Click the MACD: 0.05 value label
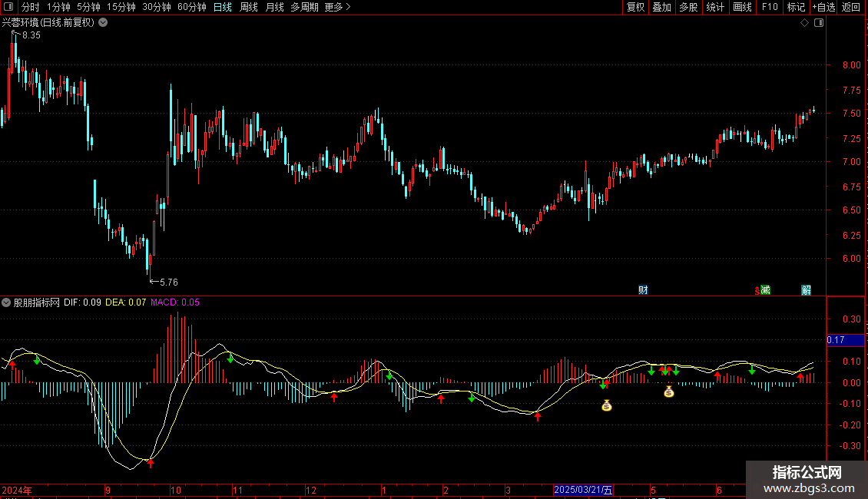The height and width of the screenshot is (499, 868). coord(175,302)
